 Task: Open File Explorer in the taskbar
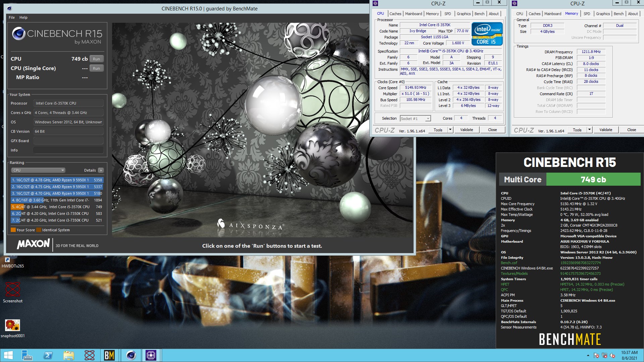(x=68, y=355)
